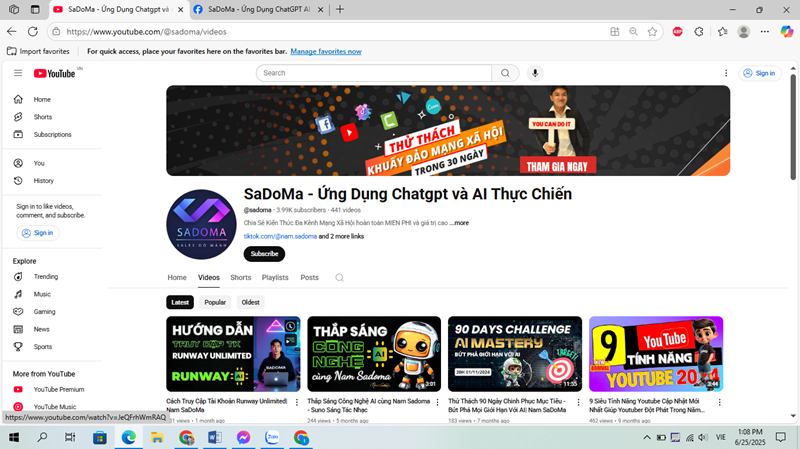Click Sign in button at top right
The image size is (800, 449).
coord(760,73)
